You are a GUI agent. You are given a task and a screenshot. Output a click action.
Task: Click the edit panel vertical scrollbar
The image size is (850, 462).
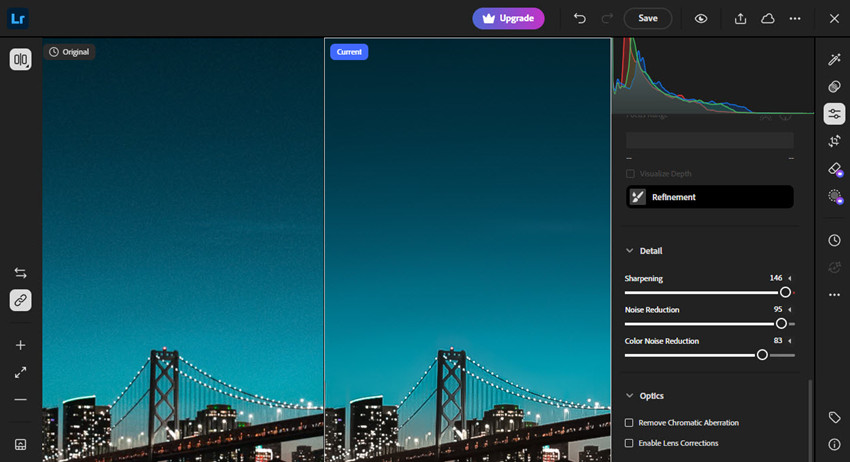click(x=810, y=420)
